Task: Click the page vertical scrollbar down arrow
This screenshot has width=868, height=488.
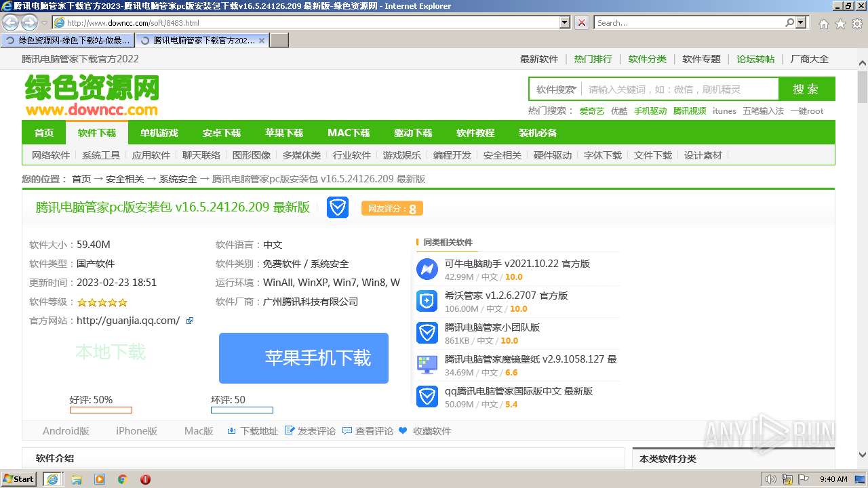Action: pyautogui.click(x=862, y=455)
